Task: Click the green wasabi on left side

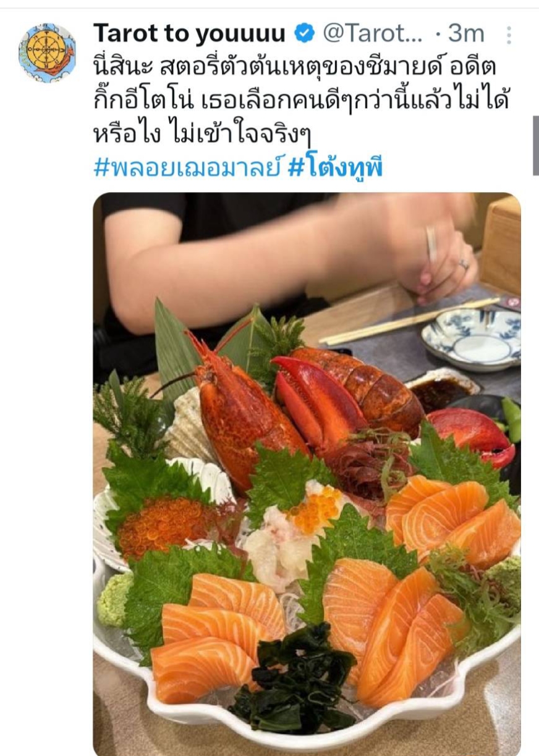Action: coord(114,598)
